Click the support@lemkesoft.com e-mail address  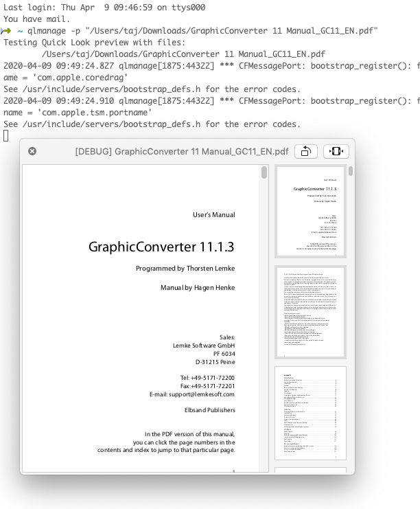point(201,394)
